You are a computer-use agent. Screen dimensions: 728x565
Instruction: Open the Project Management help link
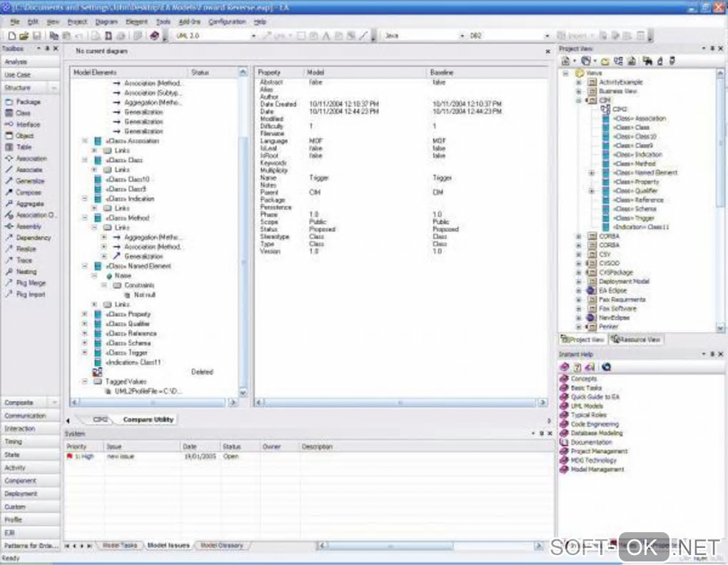[x=599, y=451]
